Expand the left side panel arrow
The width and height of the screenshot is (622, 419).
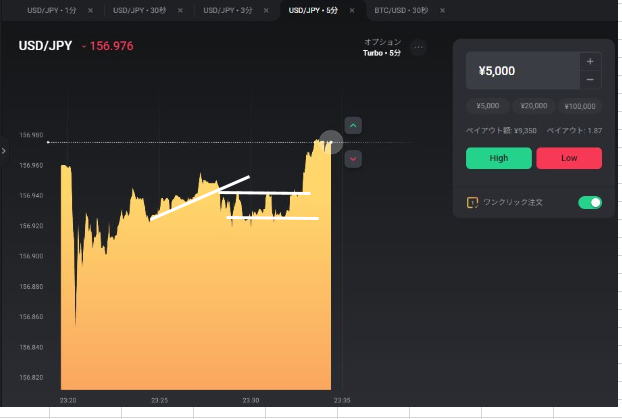[x=4, y=151]
